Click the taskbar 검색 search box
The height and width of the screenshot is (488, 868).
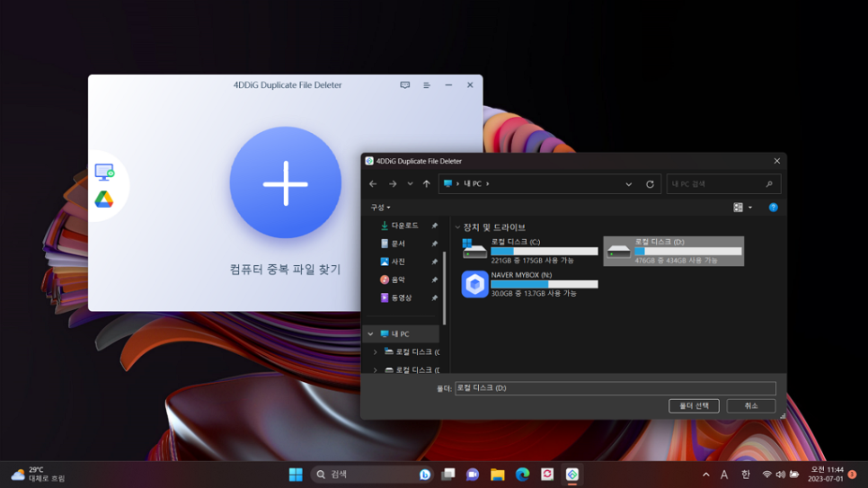372,475
